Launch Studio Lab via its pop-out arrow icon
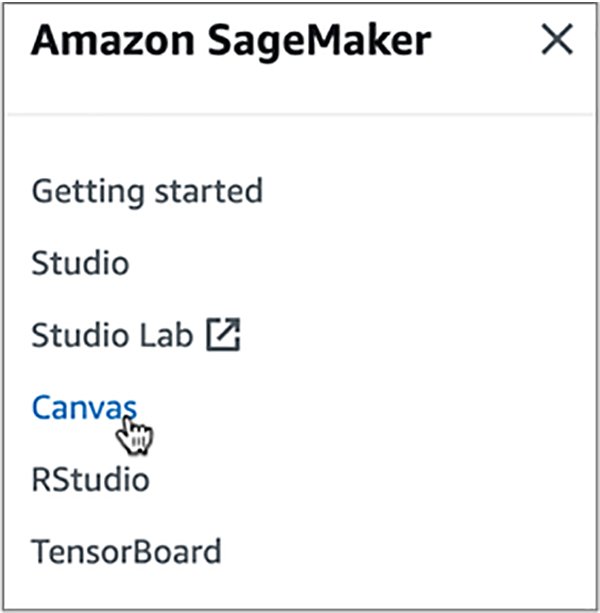 coord(224,336)
